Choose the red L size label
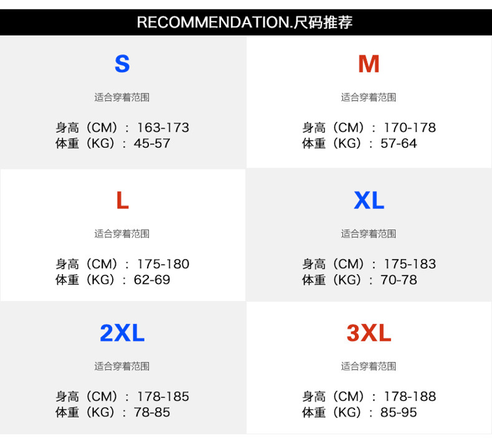The image size is (492, 448). click(x=122, y=201)
